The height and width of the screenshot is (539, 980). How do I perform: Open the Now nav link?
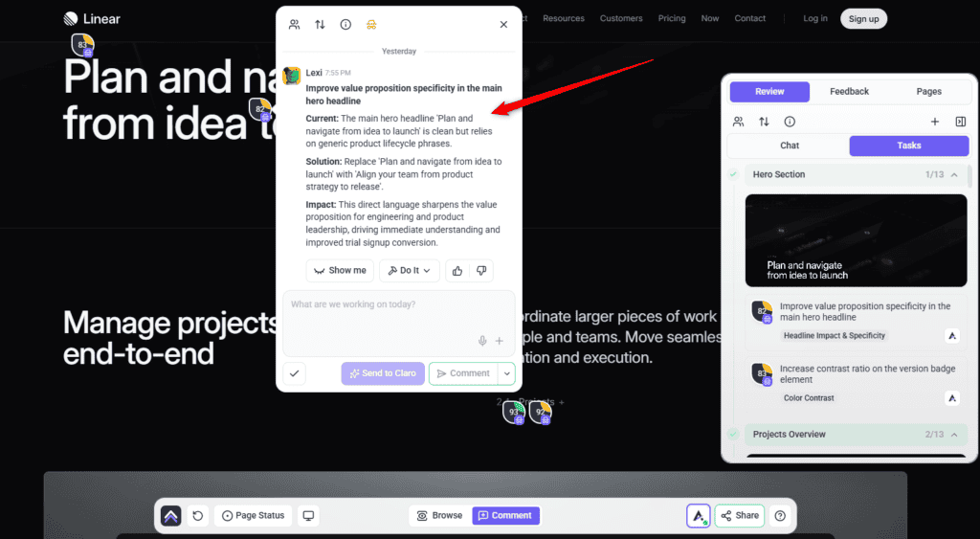coord(710,19)
